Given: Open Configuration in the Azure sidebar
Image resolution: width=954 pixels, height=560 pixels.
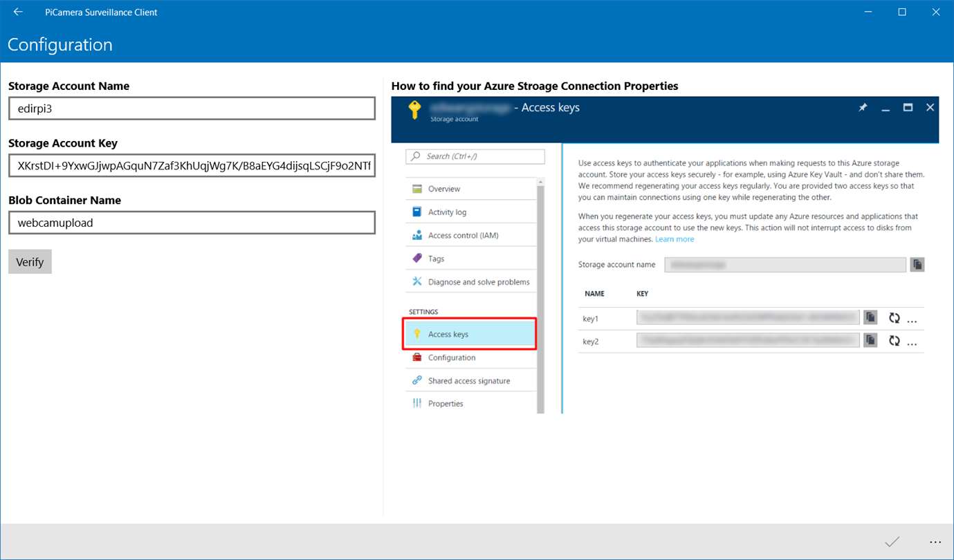Looking at the screenshot, I should [x=470, y=357].
